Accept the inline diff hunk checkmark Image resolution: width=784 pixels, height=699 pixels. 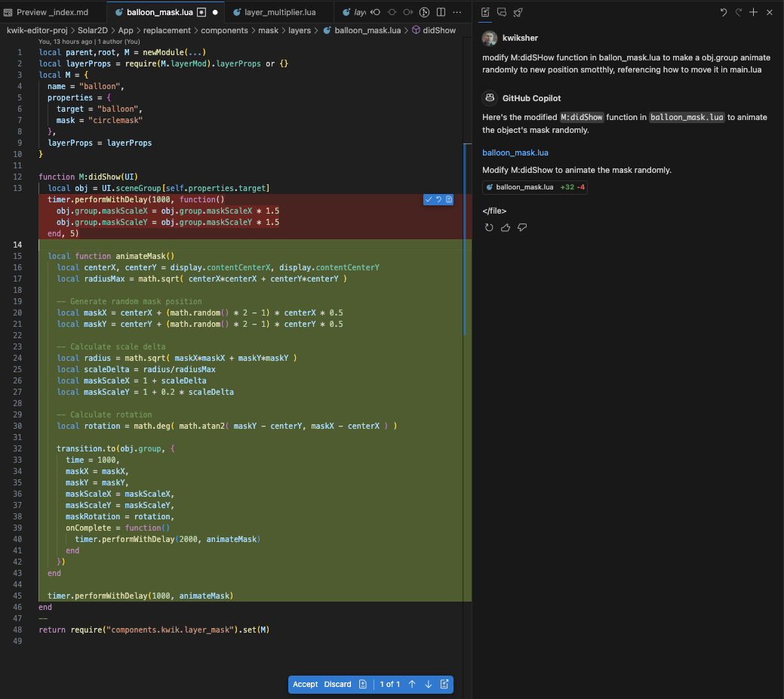pos(429,199)
